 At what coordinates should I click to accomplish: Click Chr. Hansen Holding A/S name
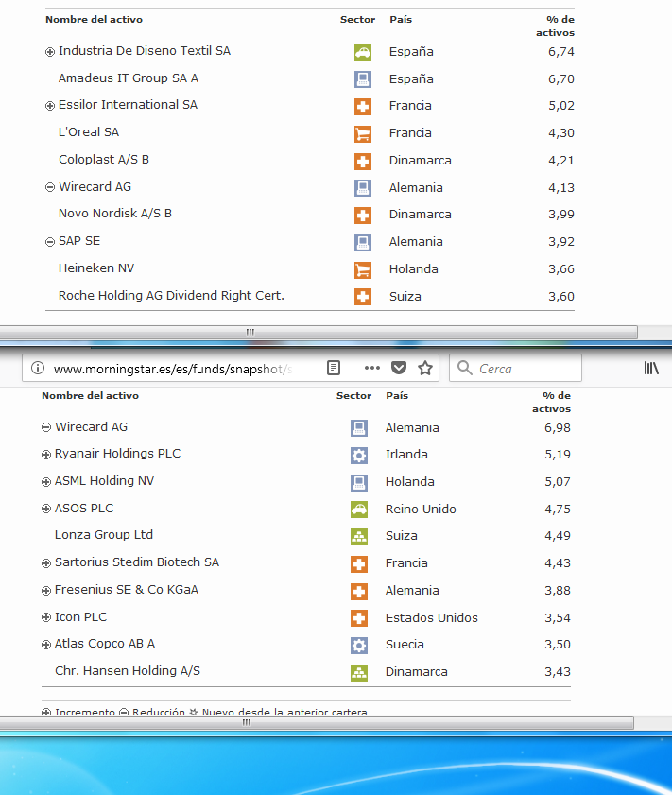[x=128, y=671]
